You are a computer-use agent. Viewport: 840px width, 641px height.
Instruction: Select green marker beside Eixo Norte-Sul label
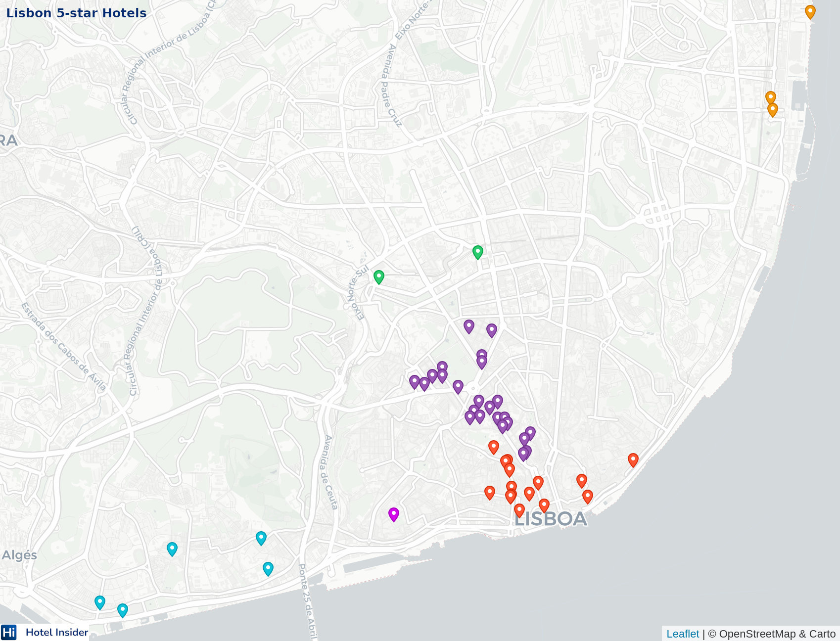tap(379, 276)
